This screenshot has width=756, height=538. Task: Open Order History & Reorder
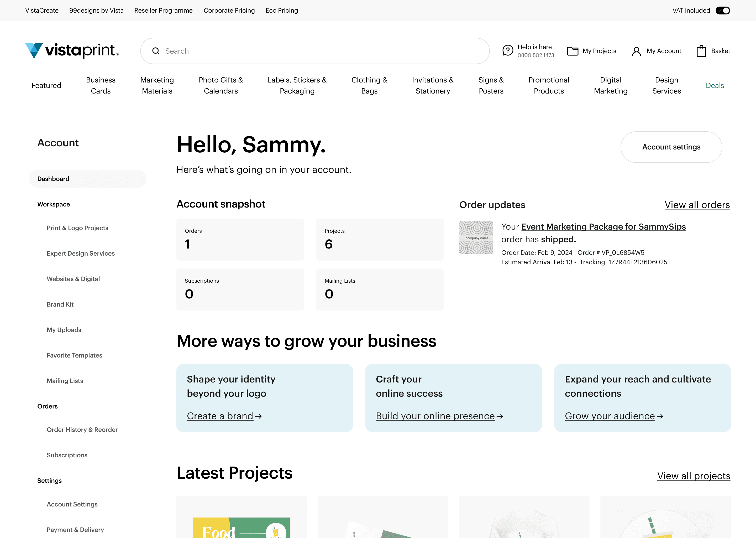(82, 429)
